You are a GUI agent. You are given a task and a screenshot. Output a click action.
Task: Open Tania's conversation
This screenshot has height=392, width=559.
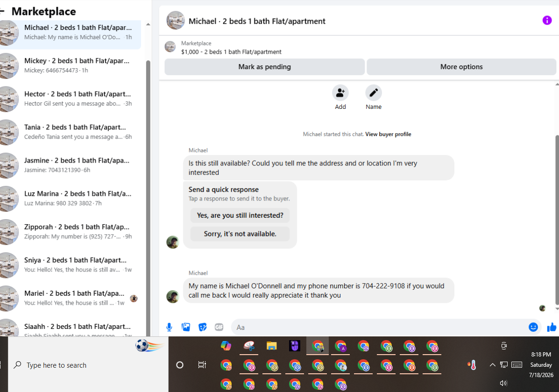coord(71,132)
